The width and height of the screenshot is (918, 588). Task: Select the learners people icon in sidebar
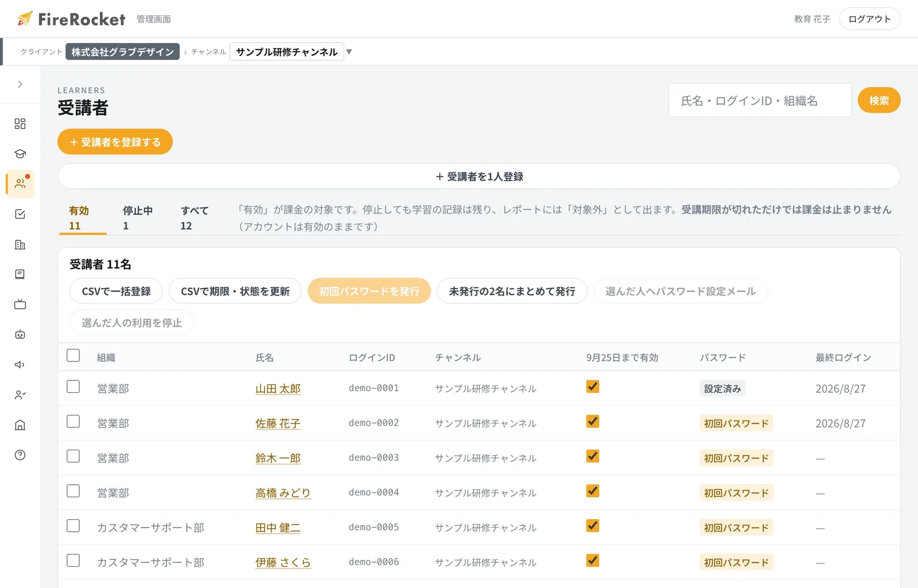20,184
